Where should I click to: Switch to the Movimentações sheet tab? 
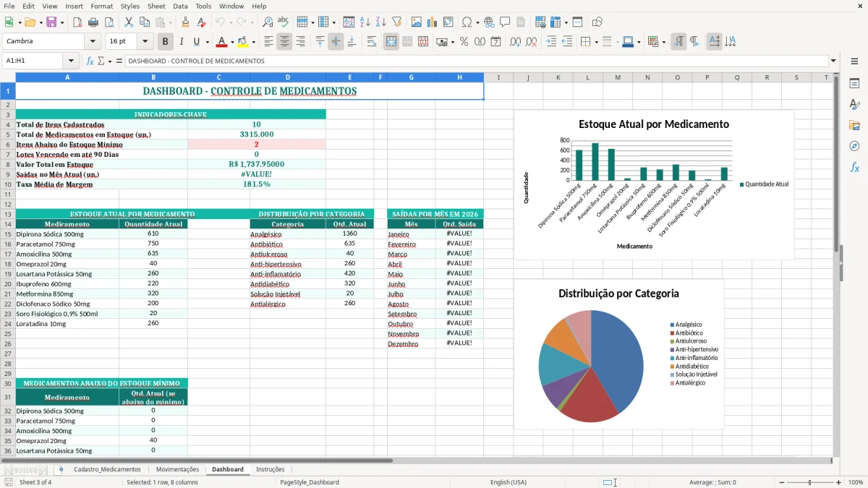point(177,469)
